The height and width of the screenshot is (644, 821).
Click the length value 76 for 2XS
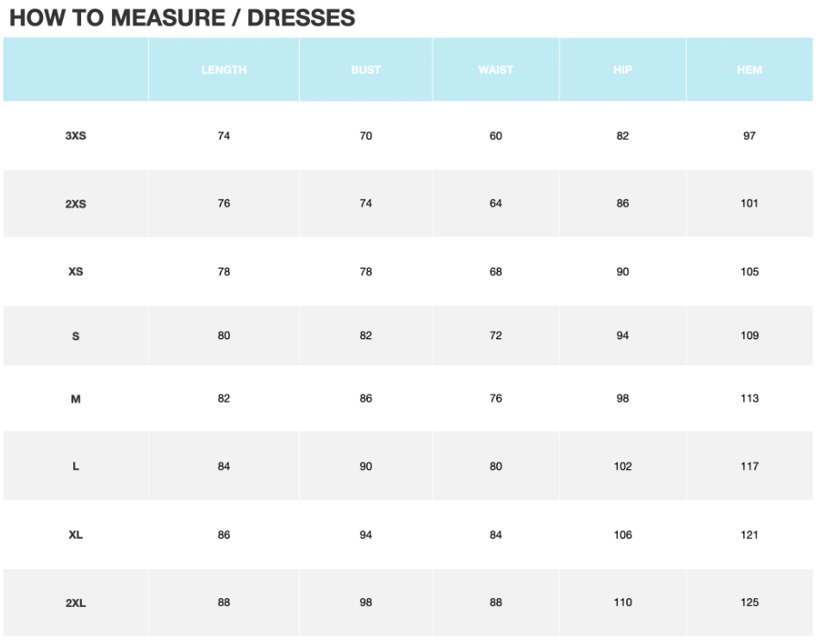[224, 203]
